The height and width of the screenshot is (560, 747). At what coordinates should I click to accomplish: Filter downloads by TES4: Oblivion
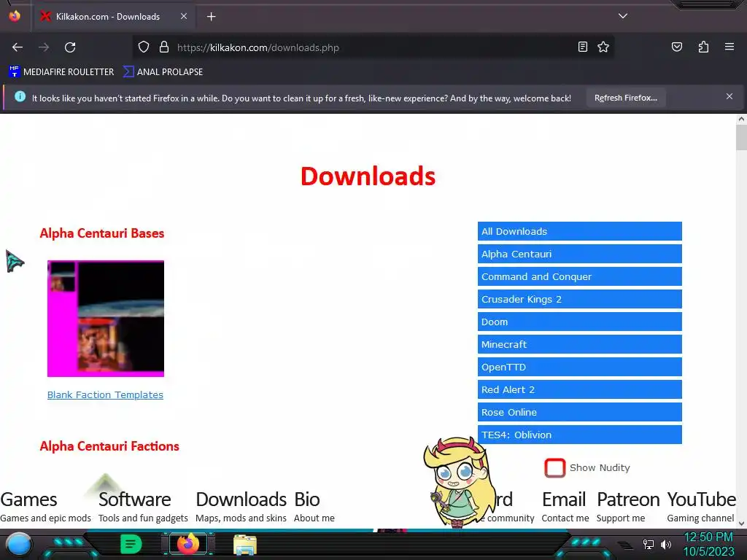[579, 435]
